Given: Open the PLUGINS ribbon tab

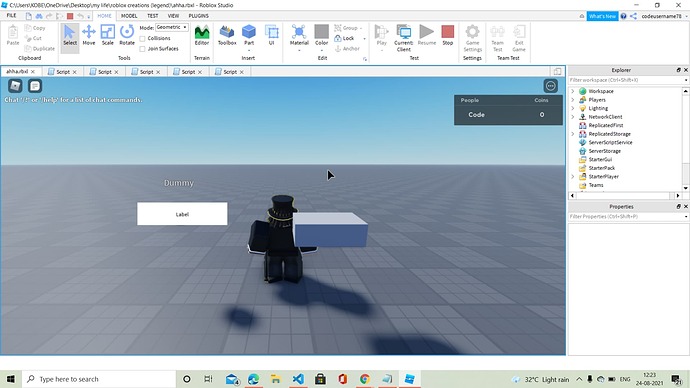Looking at the screenshot, I should [198, 16].
